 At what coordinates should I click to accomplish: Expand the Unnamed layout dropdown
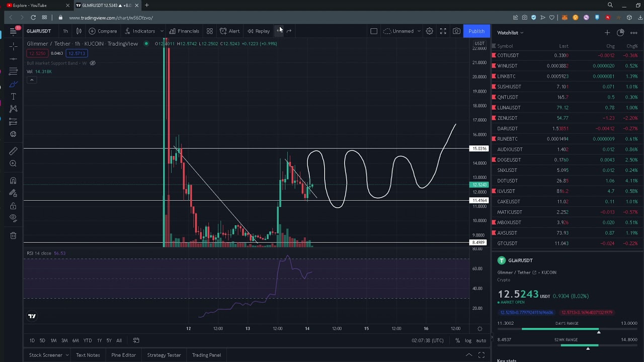(418, 31)
